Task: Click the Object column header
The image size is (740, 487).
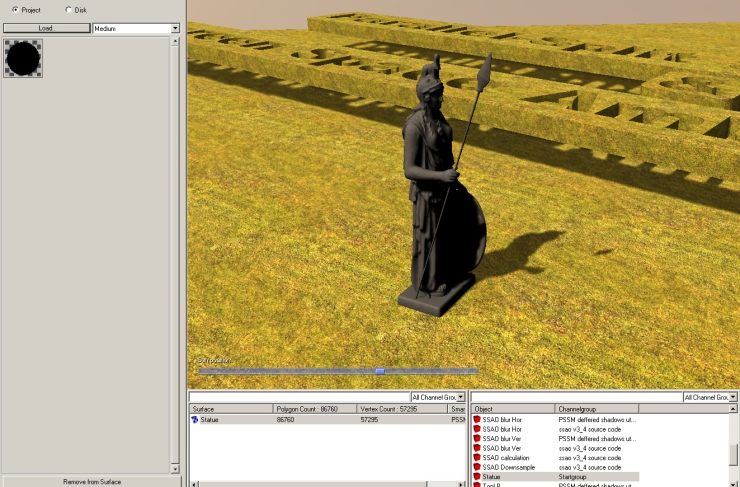Action: [513, 409]
